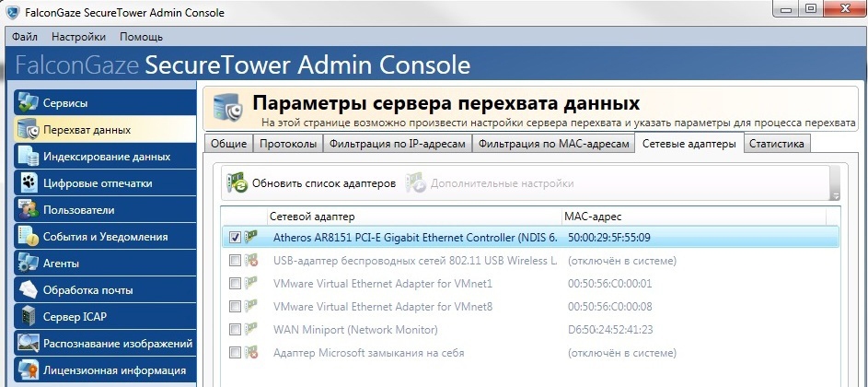The width and height of the screenshot is (868, 387).
Task: Click Лицензионная информация certificate icon
Action: [28, 370]
